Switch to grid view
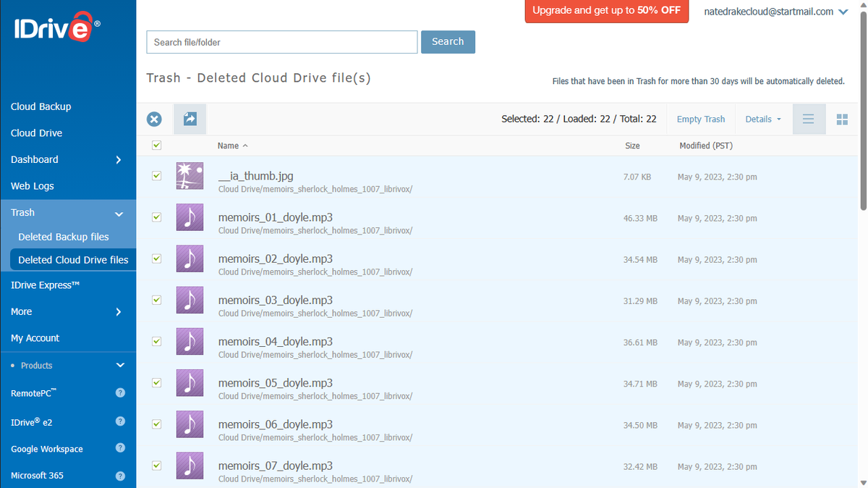 [841, 119]
